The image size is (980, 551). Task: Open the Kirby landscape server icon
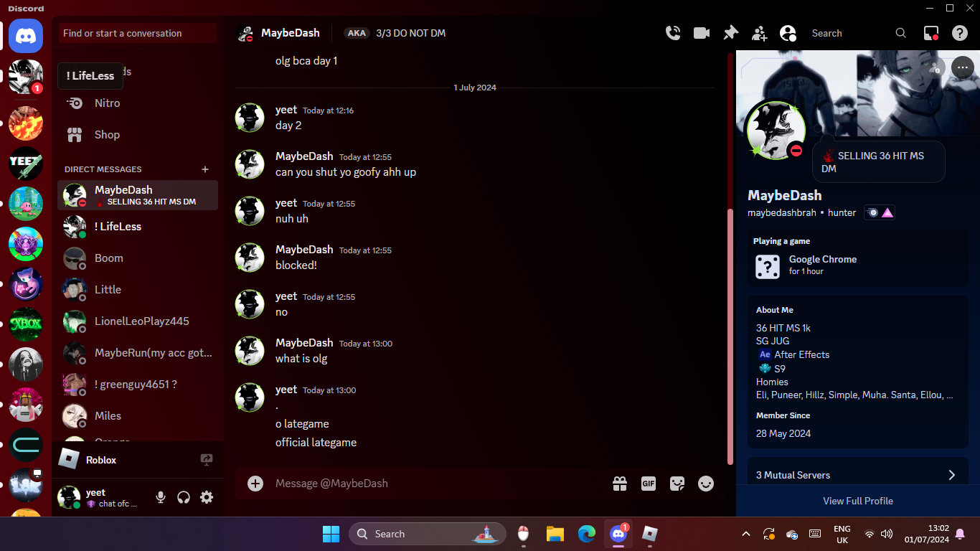26,204
